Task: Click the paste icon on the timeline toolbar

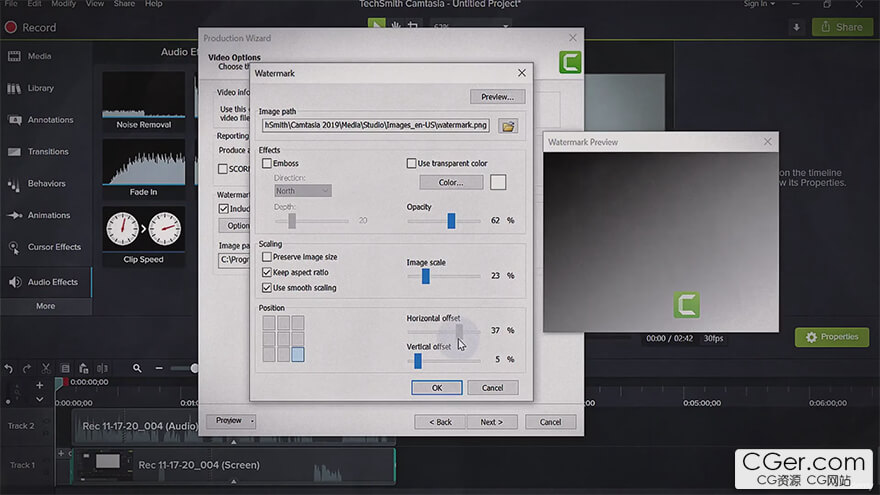Action: pyautogui.click(x=84, y=369)
